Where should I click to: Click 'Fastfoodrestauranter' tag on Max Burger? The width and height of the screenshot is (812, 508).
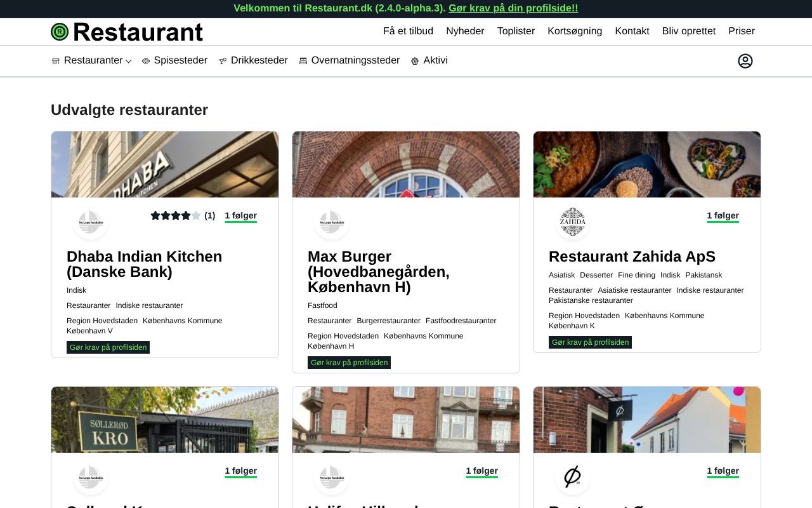tap(461, 321)
